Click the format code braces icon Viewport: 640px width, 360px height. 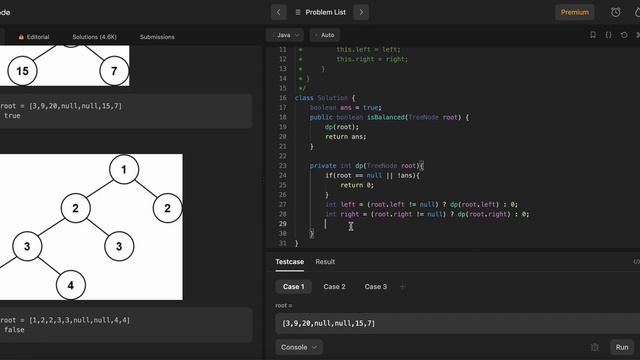(608, 35)
